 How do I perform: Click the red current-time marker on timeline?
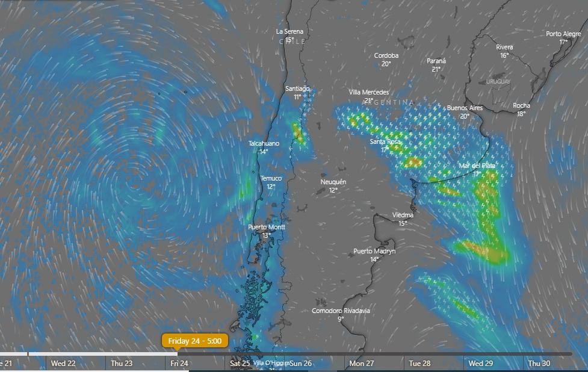click(x=28, y=354)
